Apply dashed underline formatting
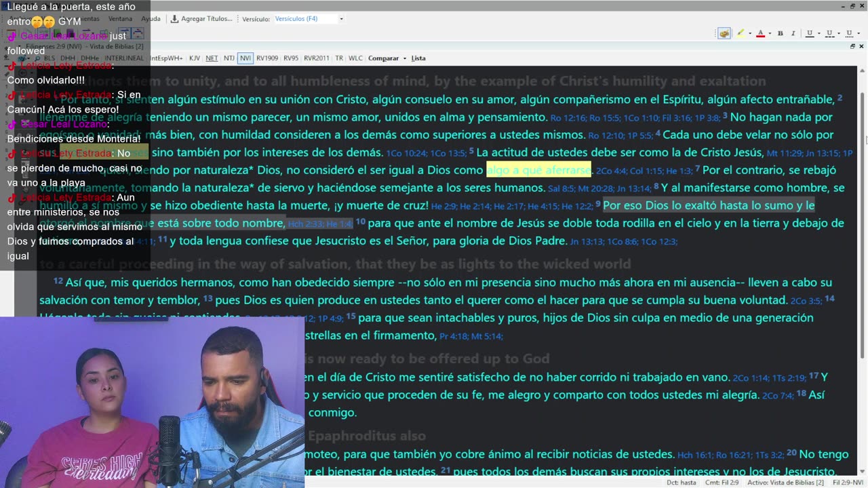 pyautogui.click(x=829, y=33)
